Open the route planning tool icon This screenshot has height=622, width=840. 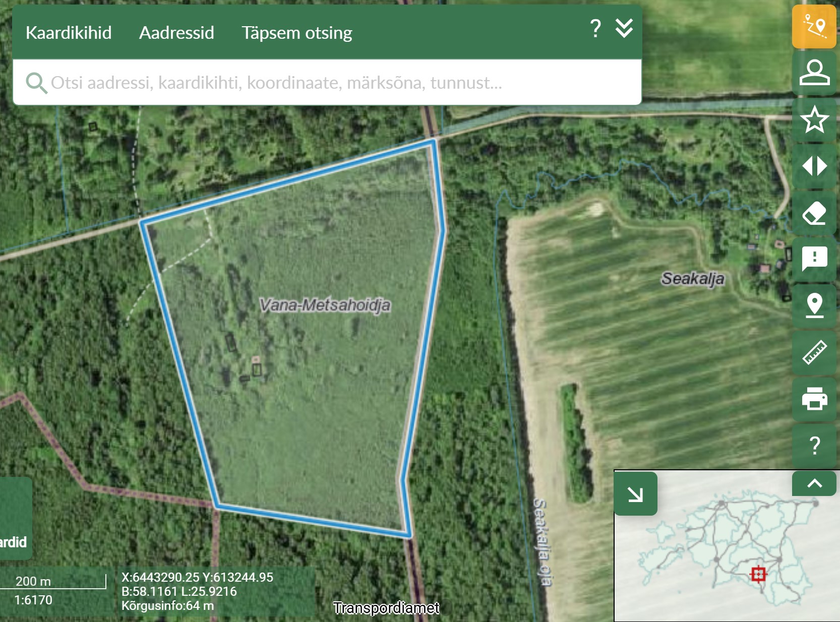pyautogui.click(x=814, y=27)
